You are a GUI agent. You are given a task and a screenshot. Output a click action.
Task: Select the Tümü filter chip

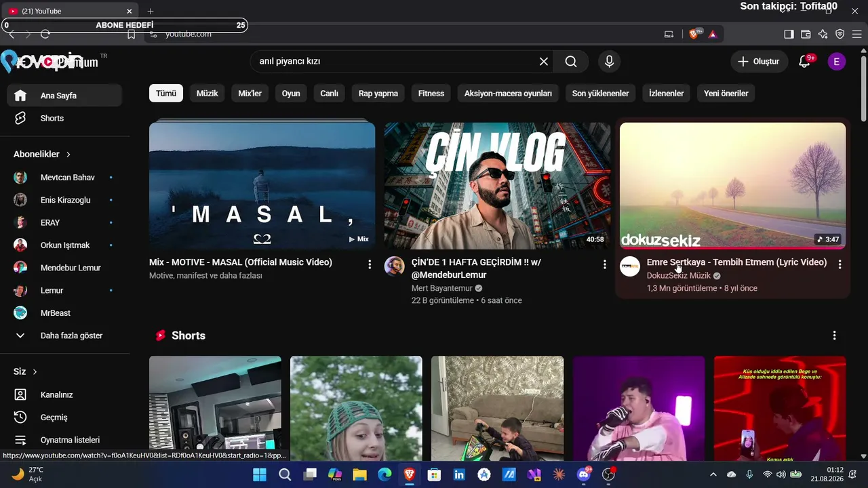[166, 94]
